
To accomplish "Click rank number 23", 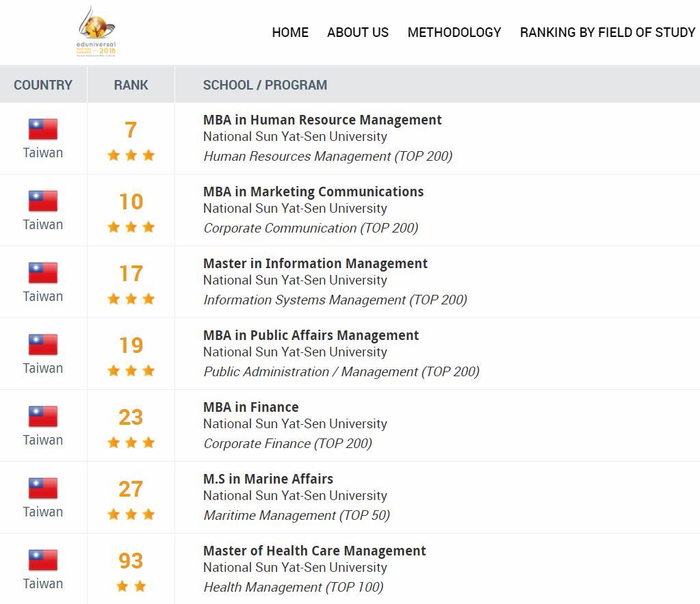I will [131, 417].
